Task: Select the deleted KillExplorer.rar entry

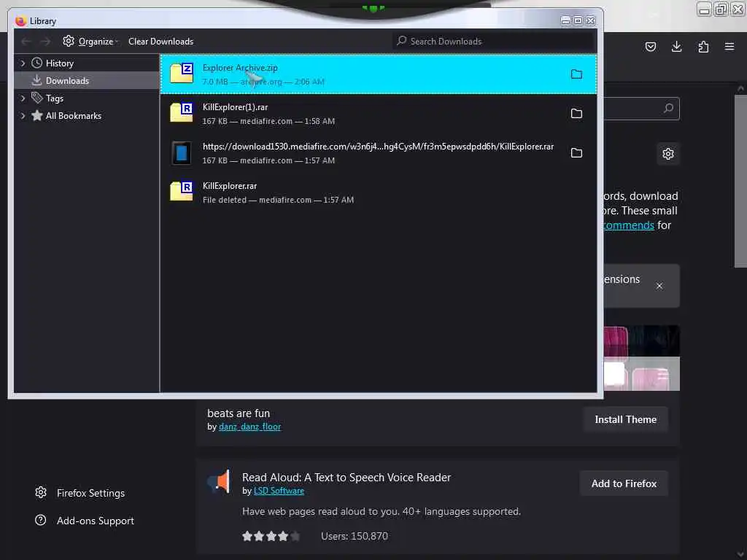Action: click(379, 192)
